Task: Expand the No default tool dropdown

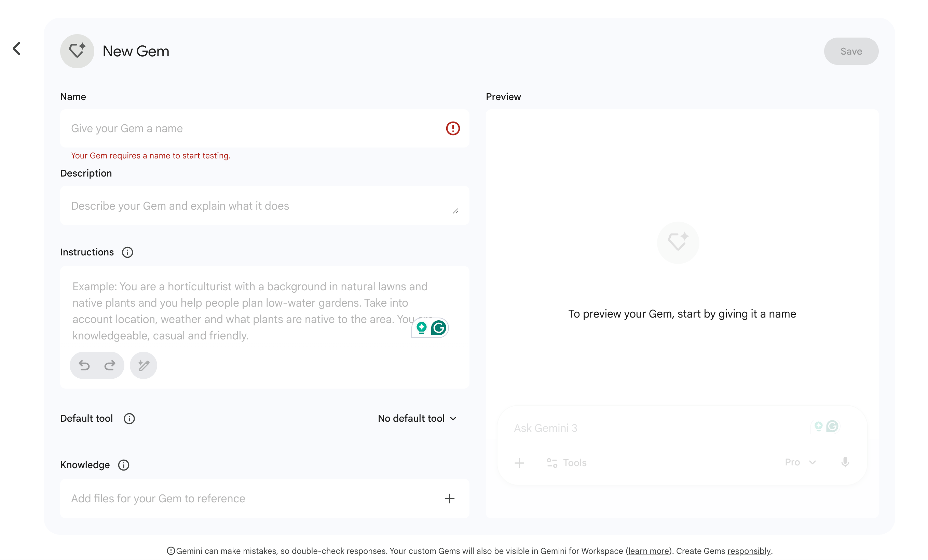Action: (x=417, y=419)
